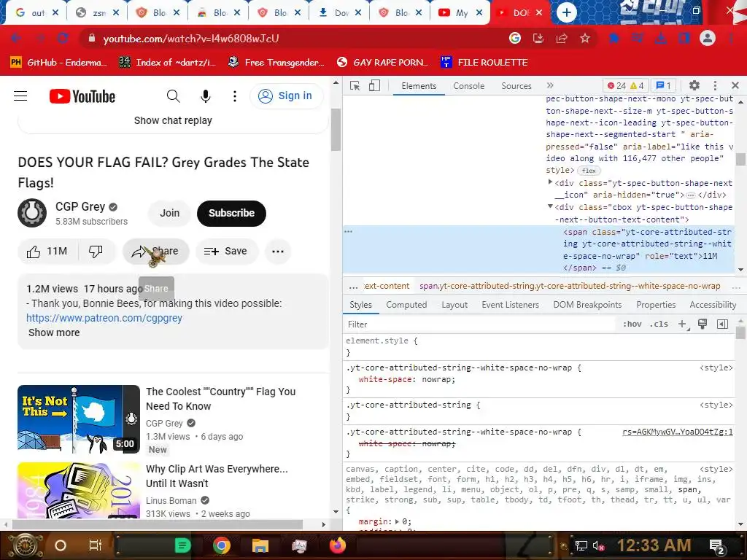Collapse the cbox button-text-content div
This screenshot has width=747, height=560.
pos(550,206)
